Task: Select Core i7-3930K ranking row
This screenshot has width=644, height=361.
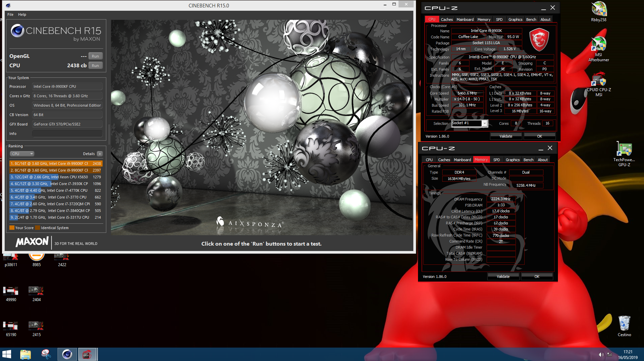Action: coord(56,184)
